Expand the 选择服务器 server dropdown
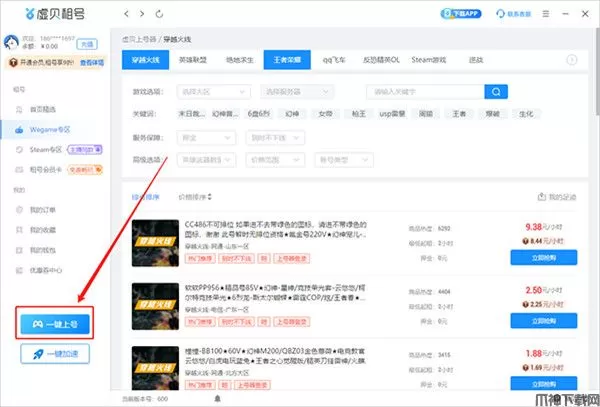This screenshot has width=600, height=407. (301, 91)
